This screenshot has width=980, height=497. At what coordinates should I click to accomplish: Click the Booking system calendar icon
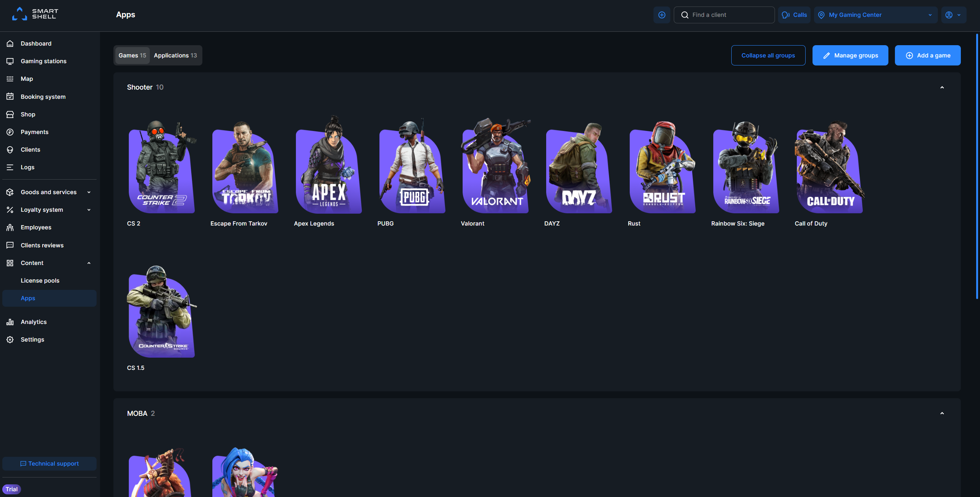[x=10, y=96]
